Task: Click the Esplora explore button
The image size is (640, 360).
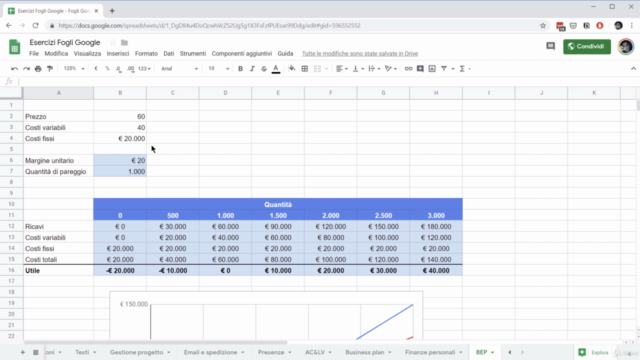Action: [593, 352]
